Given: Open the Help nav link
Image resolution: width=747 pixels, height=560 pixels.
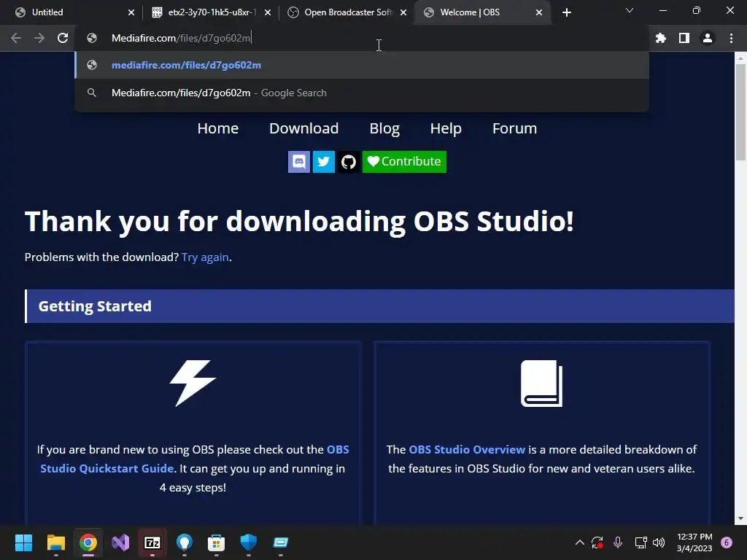Looking at the screenshot, I should click(x=446, y=128).
